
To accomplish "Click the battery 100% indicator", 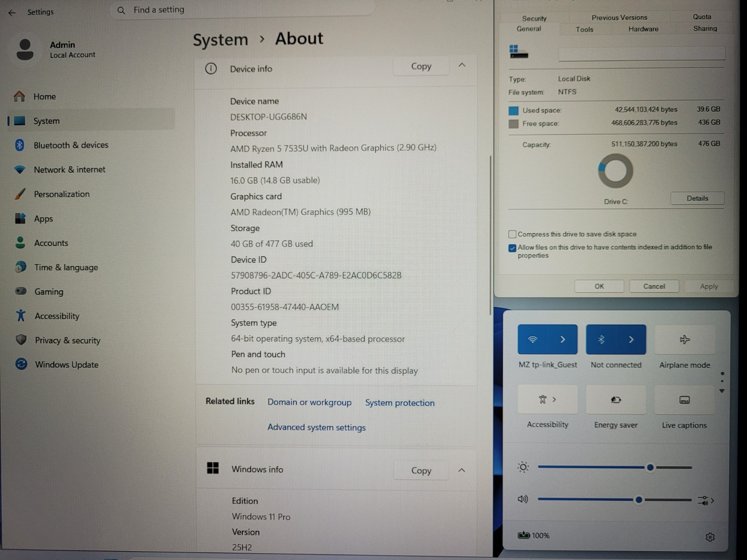I will [x=534, y=535].
